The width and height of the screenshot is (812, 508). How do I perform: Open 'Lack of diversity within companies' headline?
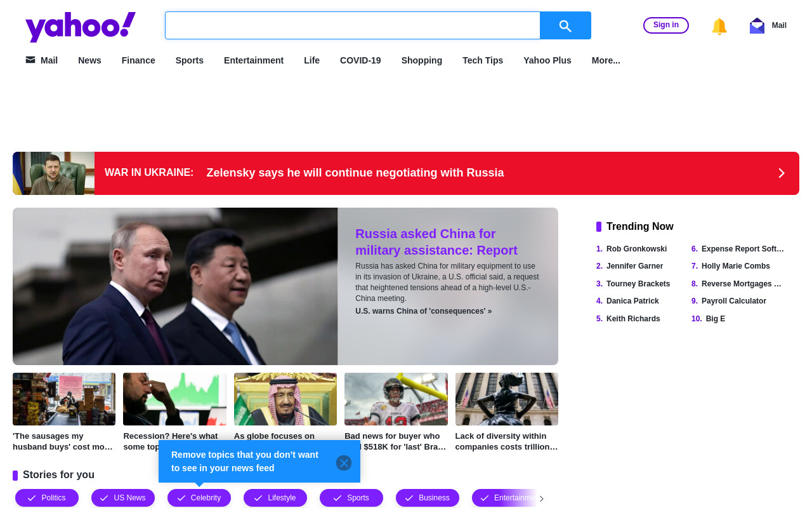click(x=507, y=441)
